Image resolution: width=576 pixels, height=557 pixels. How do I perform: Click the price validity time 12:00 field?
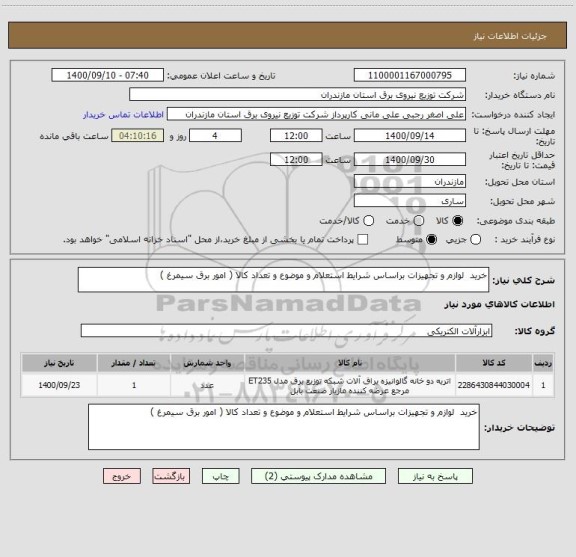(296, 159)
